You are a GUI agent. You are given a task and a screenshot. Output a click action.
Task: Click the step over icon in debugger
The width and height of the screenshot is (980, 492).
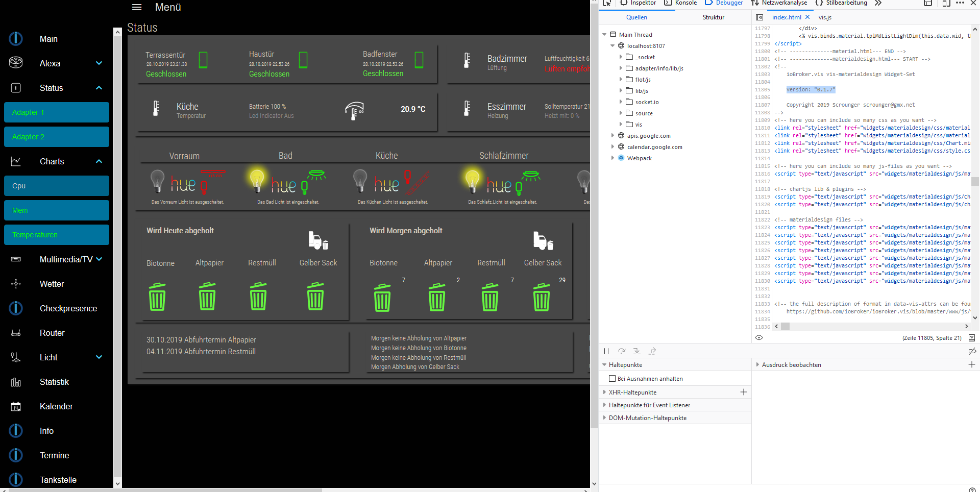coord(622,351)
